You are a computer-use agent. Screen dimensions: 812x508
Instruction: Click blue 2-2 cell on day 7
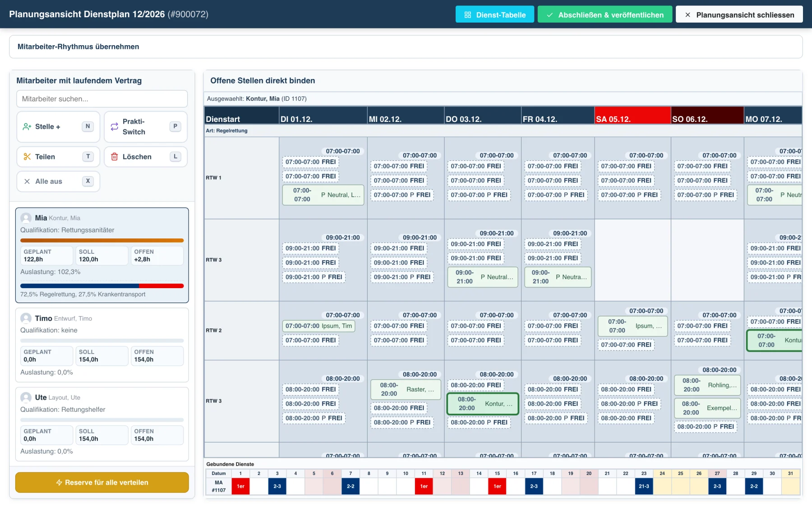point(351,486)
